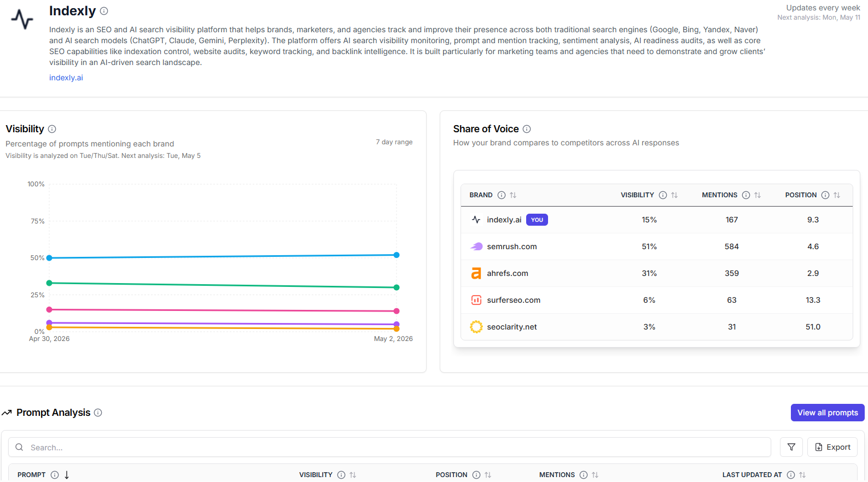The height and width of the screenshot is (482, 868).
Task: Click the 7 day range label
Action: (x=394, y=142)
